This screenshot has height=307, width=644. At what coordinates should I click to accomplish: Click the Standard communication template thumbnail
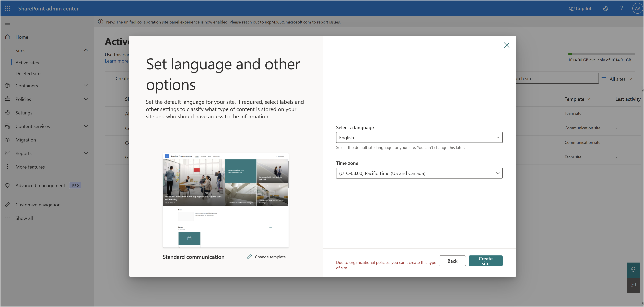tap(226, 200)
